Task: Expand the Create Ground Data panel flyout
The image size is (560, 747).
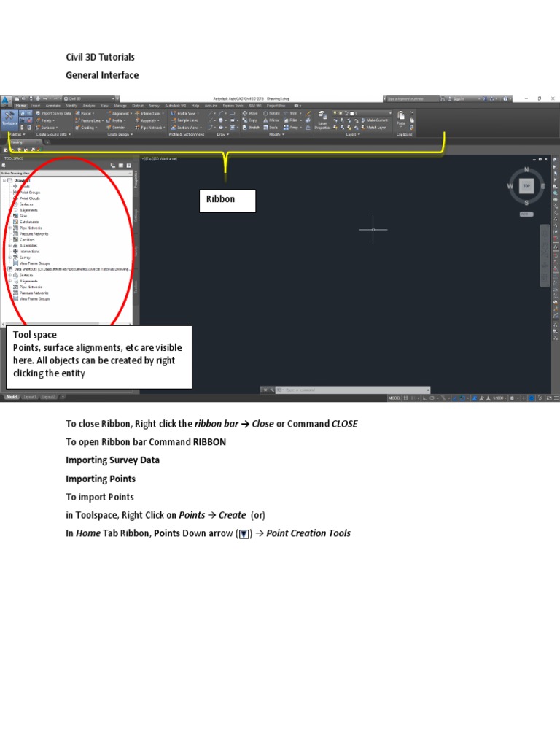Action: [53, 135]
